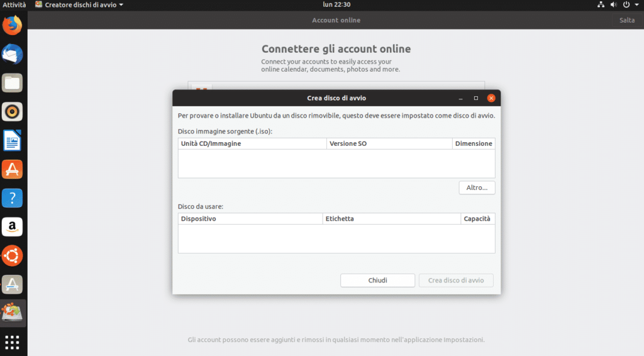Open the Help question mark icon
Image resolution: width=644 pixels, height=356 pixels.
tap(13, 198)
